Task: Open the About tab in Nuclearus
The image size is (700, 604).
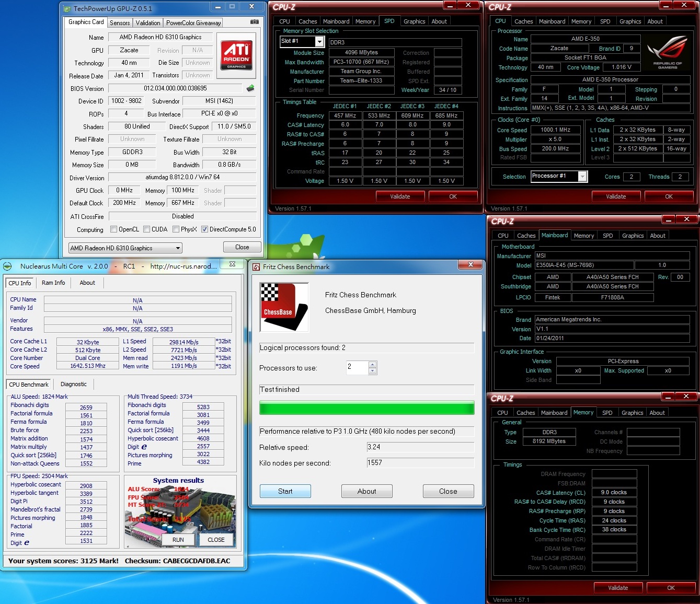Action: [87, 283]
